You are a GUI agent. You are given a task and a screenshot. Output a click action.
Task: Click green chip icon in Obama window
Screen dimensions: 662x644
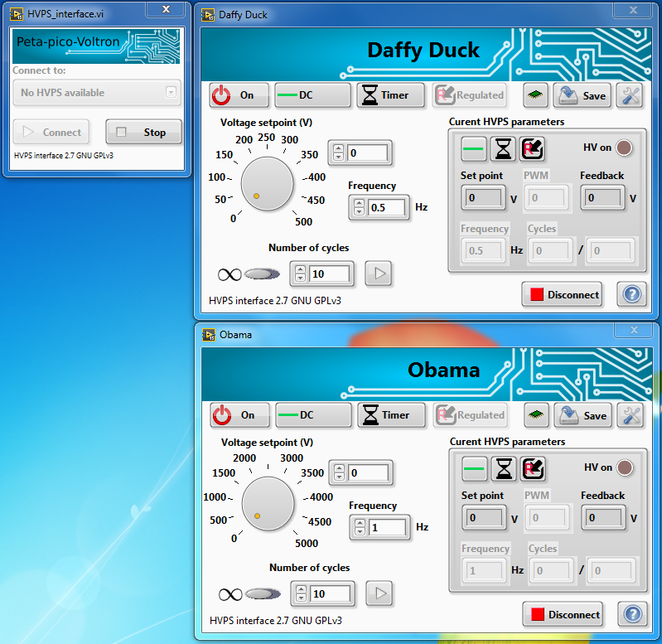536,415
